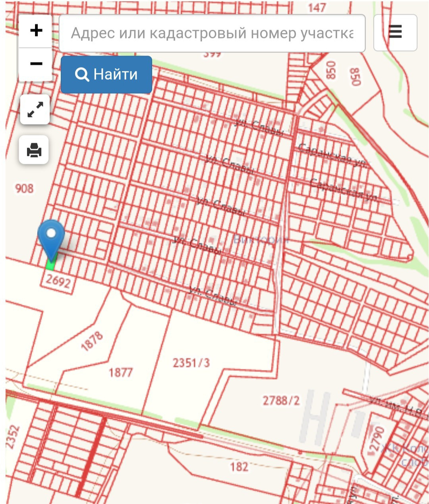This screenshot has width=429, height=504.
Task: Select parcel labeled 2692
Action: pyautogui.click(x=58, y=281)
